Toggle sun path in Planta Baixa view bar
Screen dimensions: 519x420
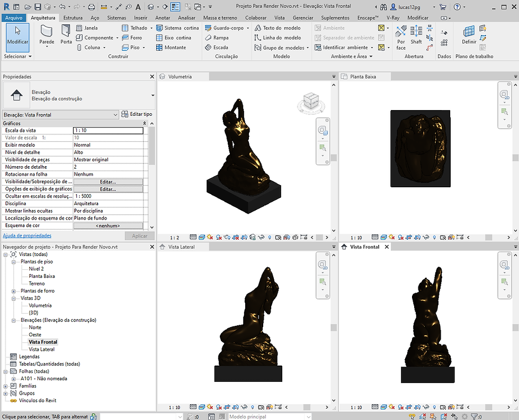pos(392,237)
